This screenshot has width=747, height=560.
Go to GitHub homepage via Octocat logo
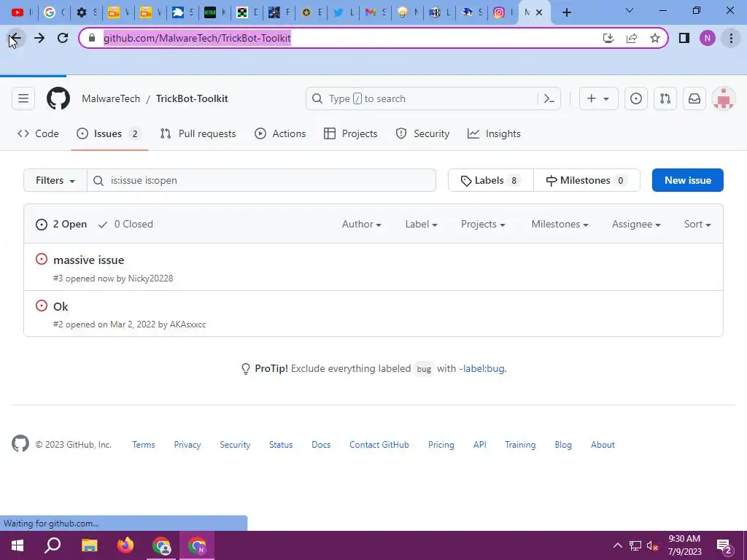(58, 98)
